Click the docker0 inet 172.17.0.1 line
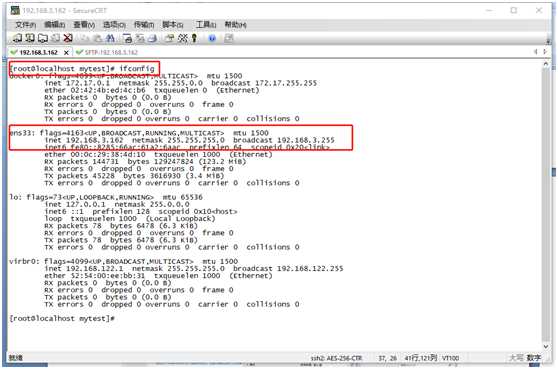 coord(180,83)
